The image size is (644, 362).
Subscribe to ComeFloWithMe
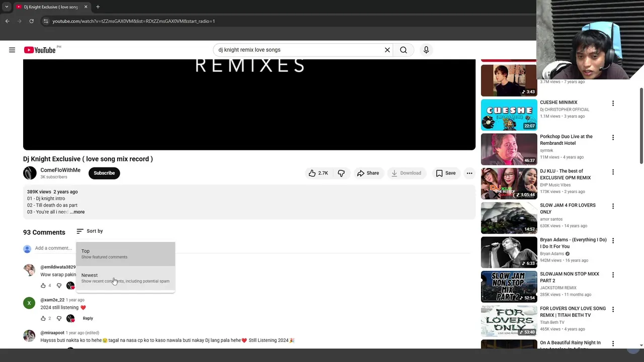click(x=104, y=173)
